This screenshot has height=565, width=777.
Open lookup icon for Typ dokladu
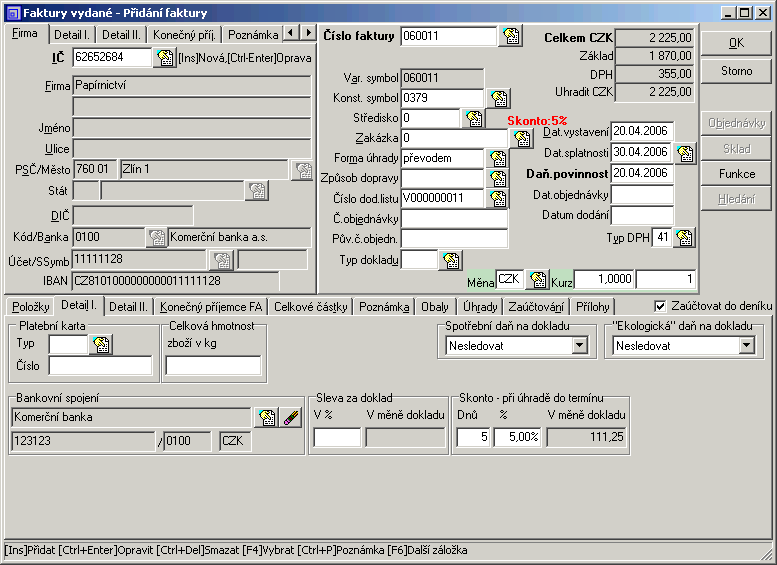pyautogui.click(x=451, y=260)
